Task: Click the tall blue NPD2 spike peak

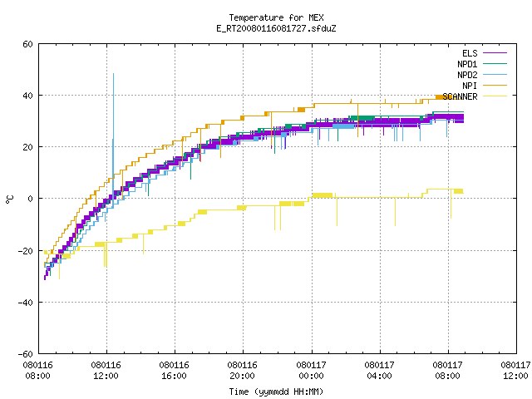Action: point(113,74)
